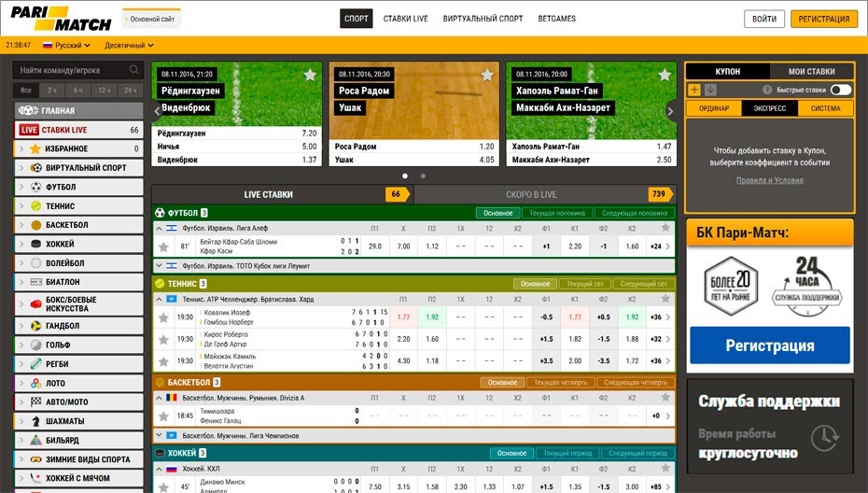The height and width of the screenshot is (493, 868).
Task: Click the Войти login button
Action: (763, 19)
